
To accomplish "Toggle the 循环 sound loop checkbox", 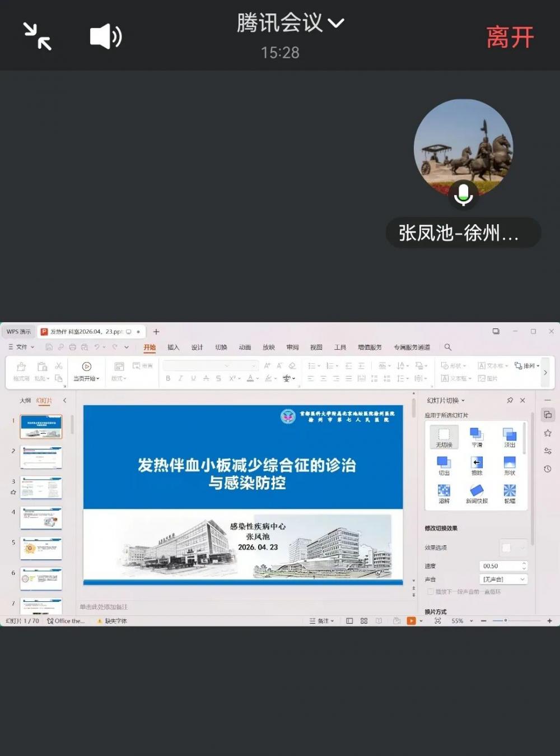I will coord(430,592).
